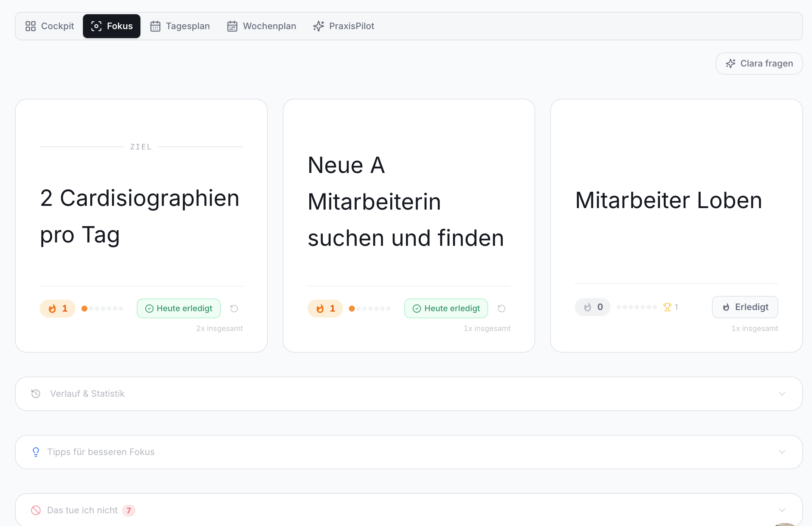Click chevron of Tipps für besseren Fokus
Screen dimensions: 812x526
[x=782, y=452]
